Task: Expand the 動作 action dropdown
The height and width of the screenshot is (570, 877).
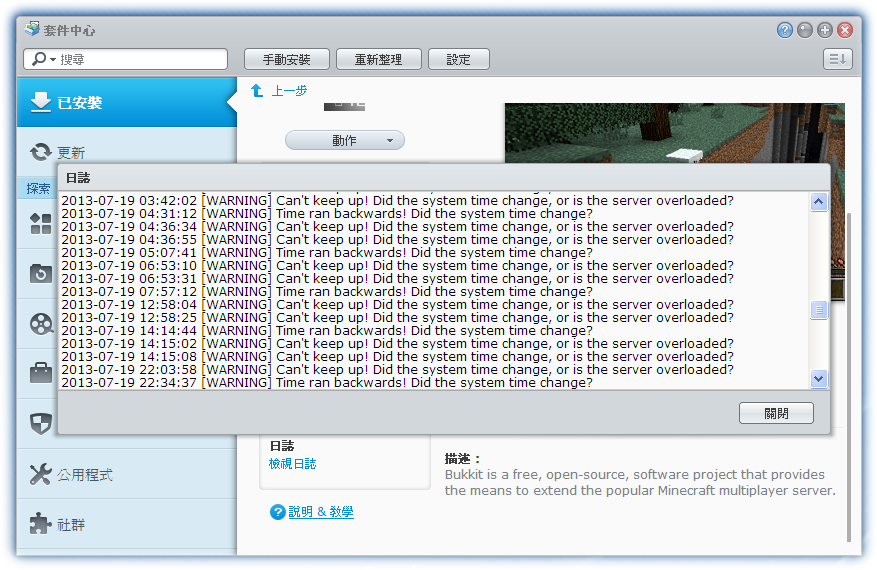Action: [345, 140]
